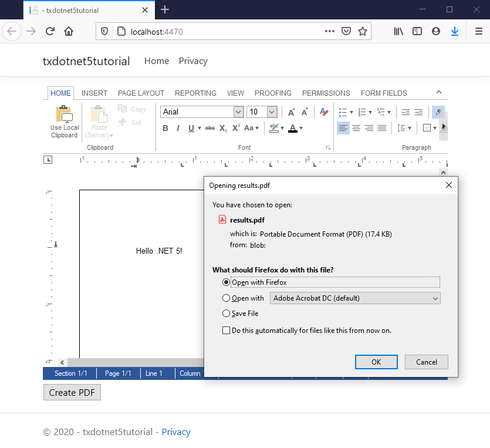Decrease paragraph indent
This screenshot has height=448, width=490.
405,112
